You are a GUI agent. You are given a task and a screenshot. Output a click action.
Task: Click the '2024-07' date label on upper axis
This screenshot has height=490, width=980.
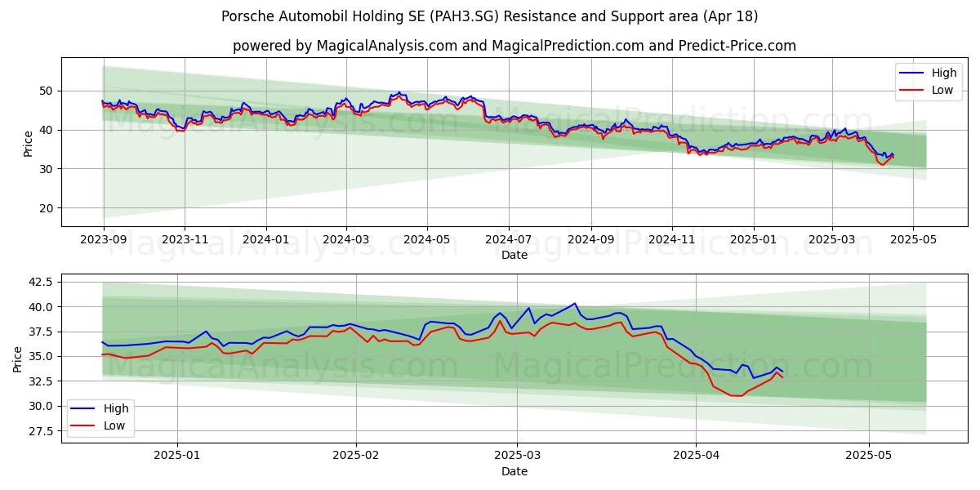point(509,239)
